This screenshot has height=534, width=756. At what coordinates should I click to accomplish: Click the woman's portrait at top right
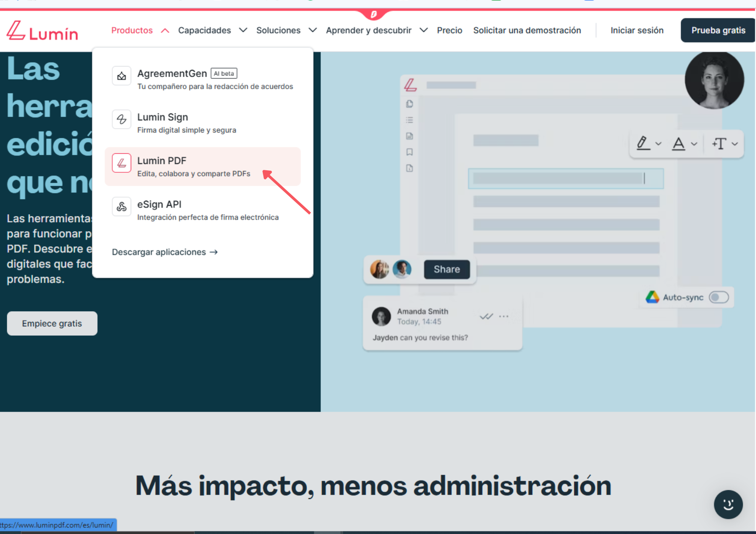714,80
